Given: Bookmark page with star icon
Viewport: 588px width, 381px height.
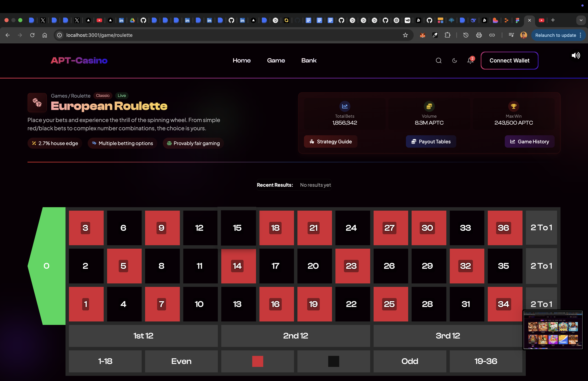Looking at the screenshot, I should click(x=405, y=35).
